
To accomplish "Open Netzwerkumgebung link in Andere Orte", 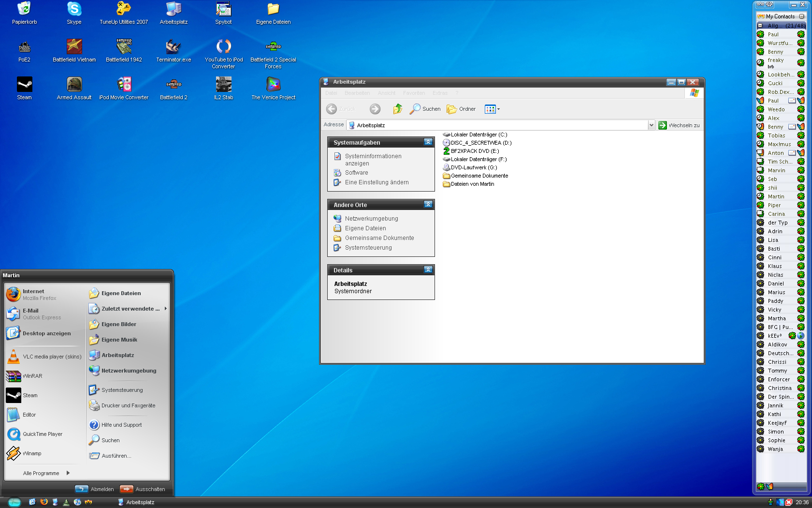I will [372, 219].
